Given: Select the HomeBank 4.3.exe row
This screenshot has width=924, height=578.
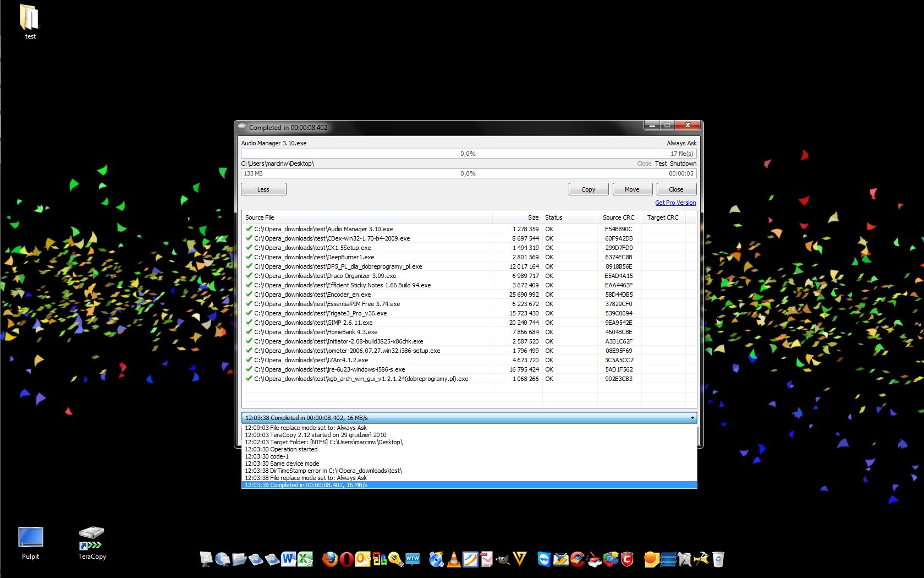Looking at the screenshot, I should [469, 332].
